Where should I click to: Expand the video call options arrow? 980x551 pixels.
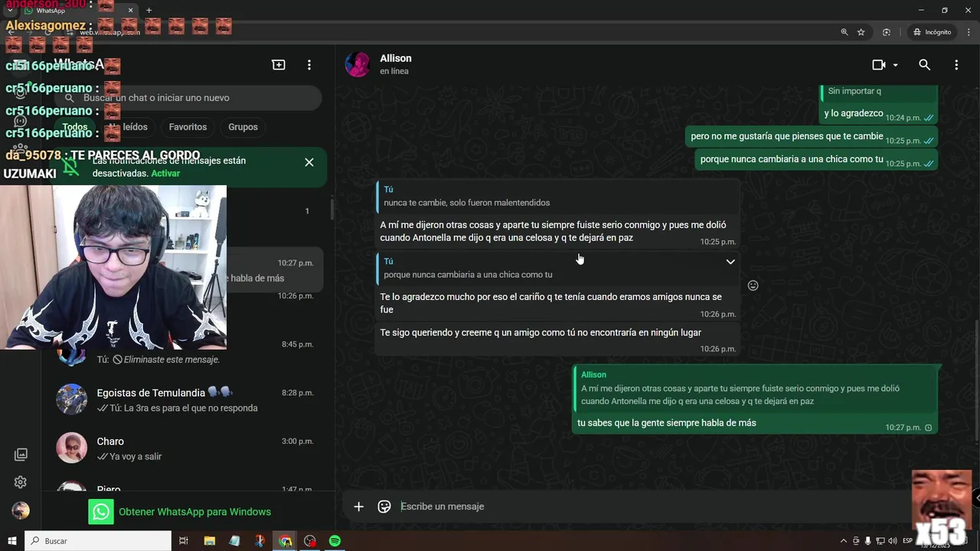[x=895, y=65]
